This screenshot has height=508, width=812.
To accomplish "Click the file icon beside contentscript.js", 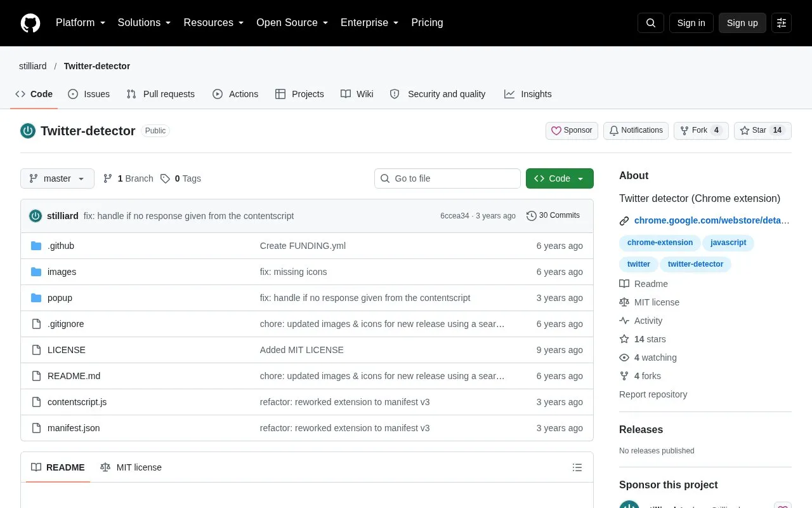I will tap(36, 402).
